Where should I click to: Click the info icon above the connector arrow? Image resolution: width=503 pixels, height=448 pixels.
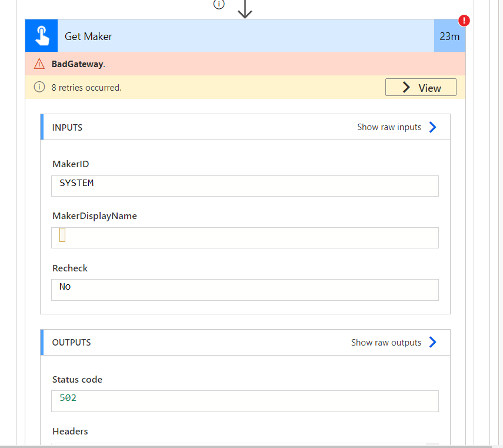pyautogui.click(x=219, y=4)
